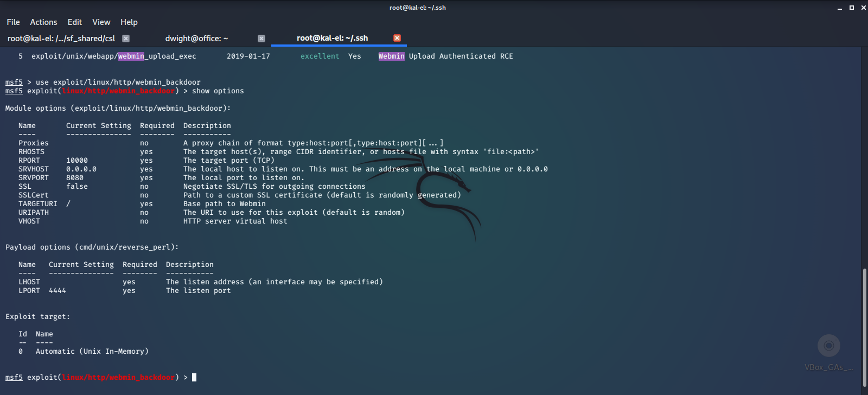Open the Edit menu
This screenshot has width=868, height=395.
coord(75,22)
